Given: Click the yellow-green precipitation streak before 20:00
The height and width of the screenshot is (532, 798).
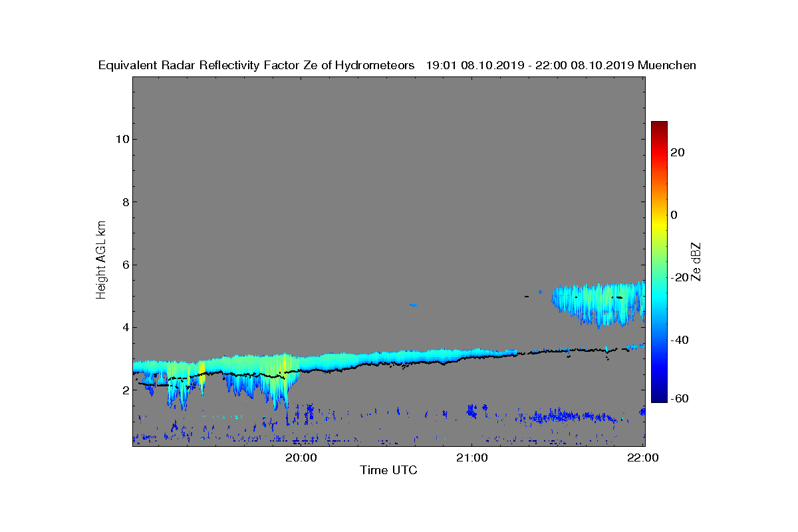Looking at the screenshot, I should pyautogui.click(x=284, y=372).
